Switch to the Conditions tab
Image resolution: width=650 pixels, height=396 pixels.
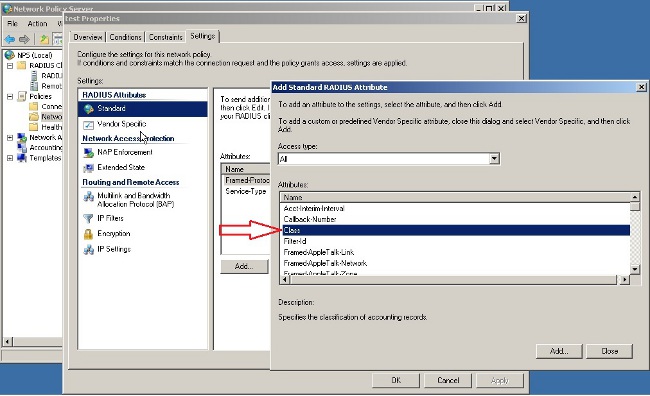[125, 37]
